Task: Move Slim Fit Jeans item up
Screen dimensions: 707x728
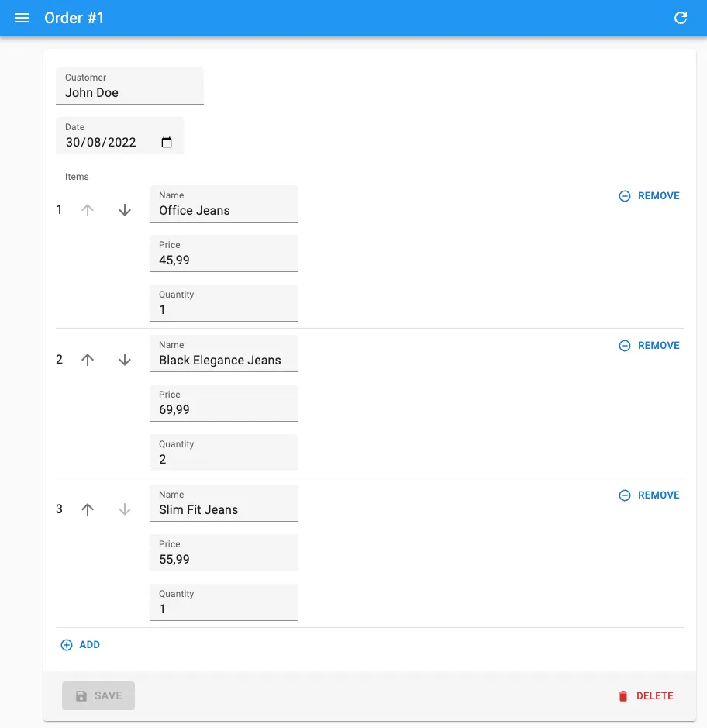Action: pyautogui.click(x=88, y=509)
